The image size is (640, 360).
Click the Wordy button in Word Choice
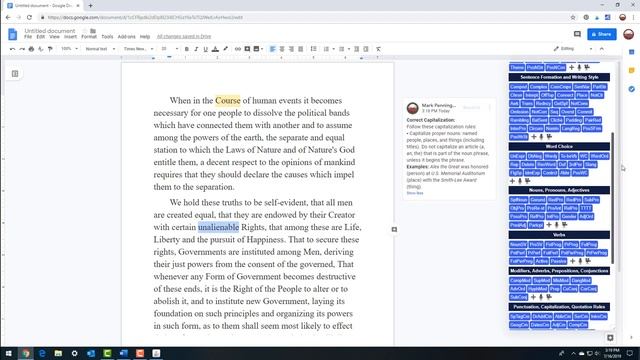point(551,156)
